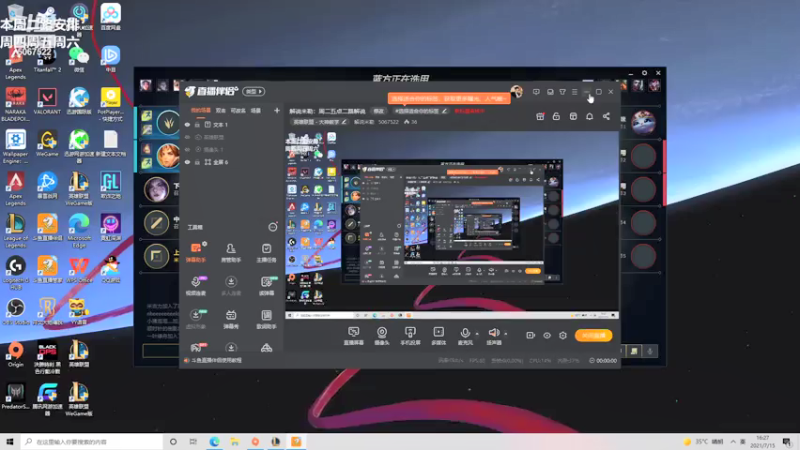Add 手机投屏 phone mirroring source
The height and width of the screenshot is (450, 800).
click(x=410, y=336)
